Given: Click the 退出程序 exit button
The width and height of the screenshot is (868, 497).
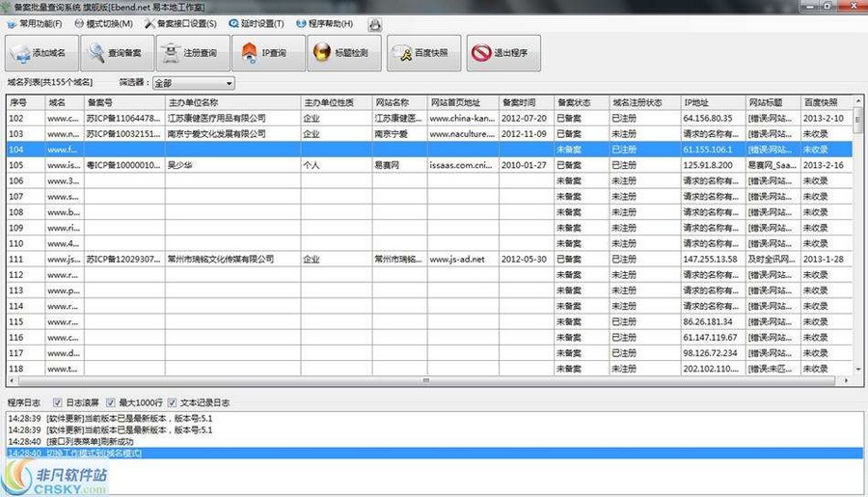Looking at the screenshot, I should (503, 53).
